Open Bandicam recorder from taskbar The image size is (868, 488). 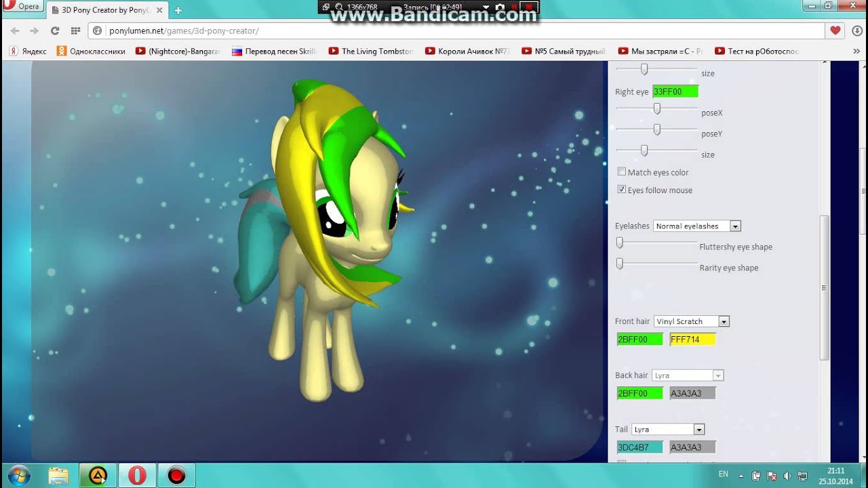click(x=176, y=476)
